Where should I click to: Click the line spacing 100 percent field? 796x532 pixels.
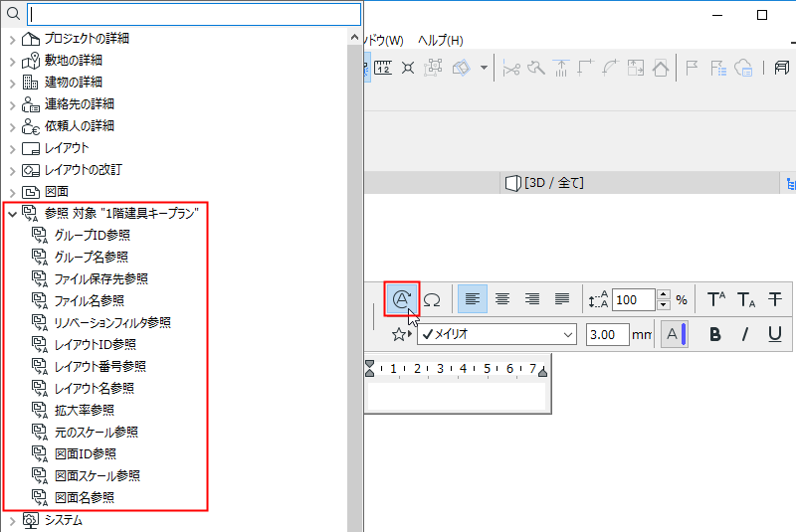(x=634, y=299)
